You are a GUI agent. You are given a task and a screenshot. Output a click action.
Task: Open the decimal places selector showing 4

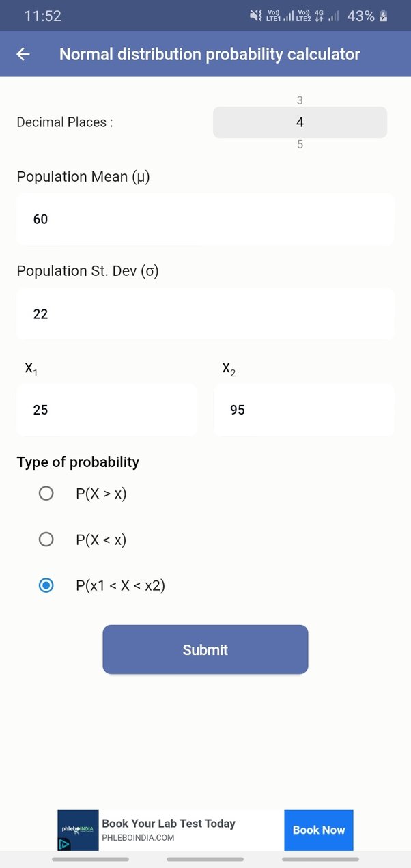300,122
